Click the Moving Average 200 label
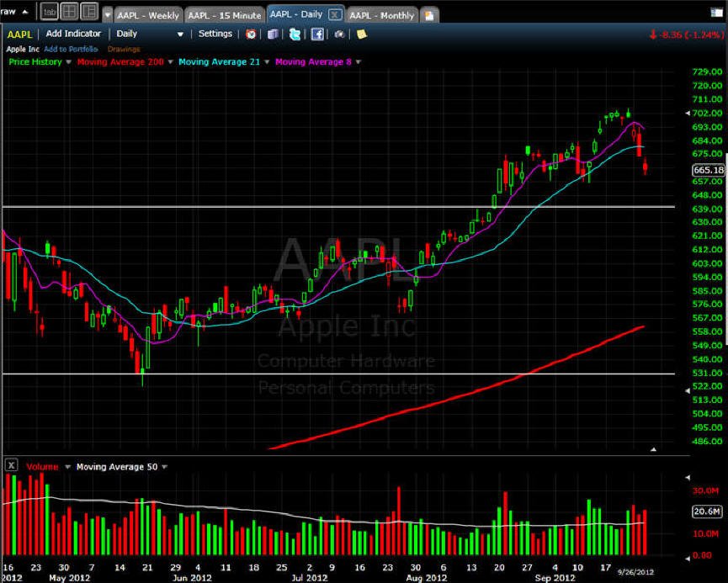The image size is (728, 583). click(x=120, y=61)
